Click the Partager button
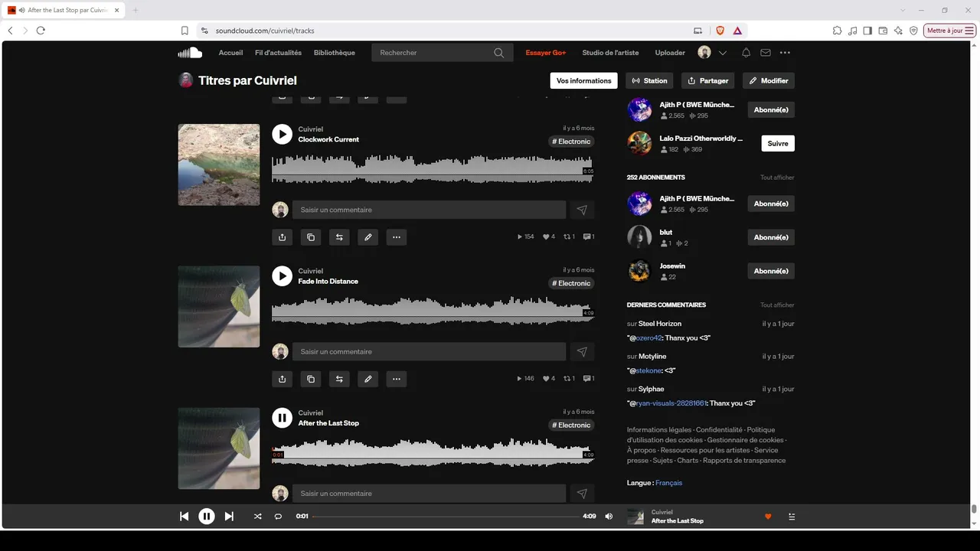This screenshot has width=980, height=551. pyautogui.click(x=707, y=80)
